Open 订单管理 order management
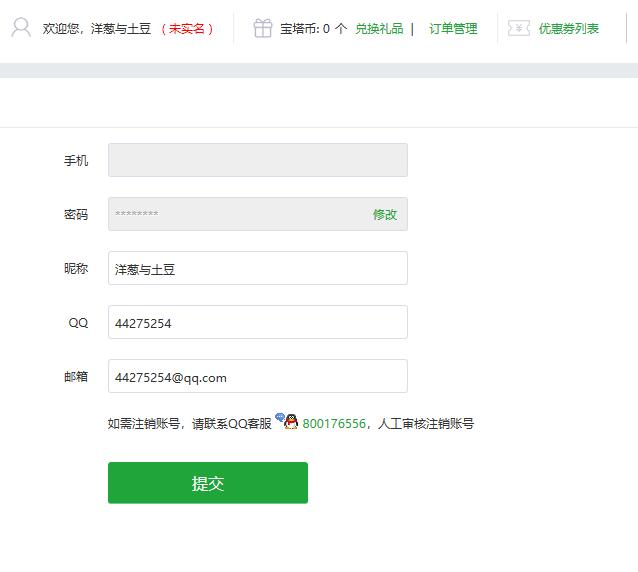 point(453,28)
